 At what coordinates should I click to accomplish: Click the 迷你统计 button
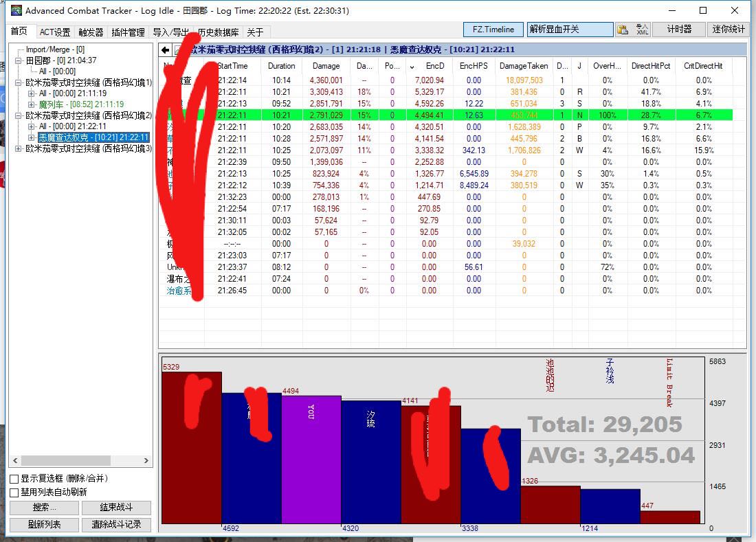pos(728,30)
